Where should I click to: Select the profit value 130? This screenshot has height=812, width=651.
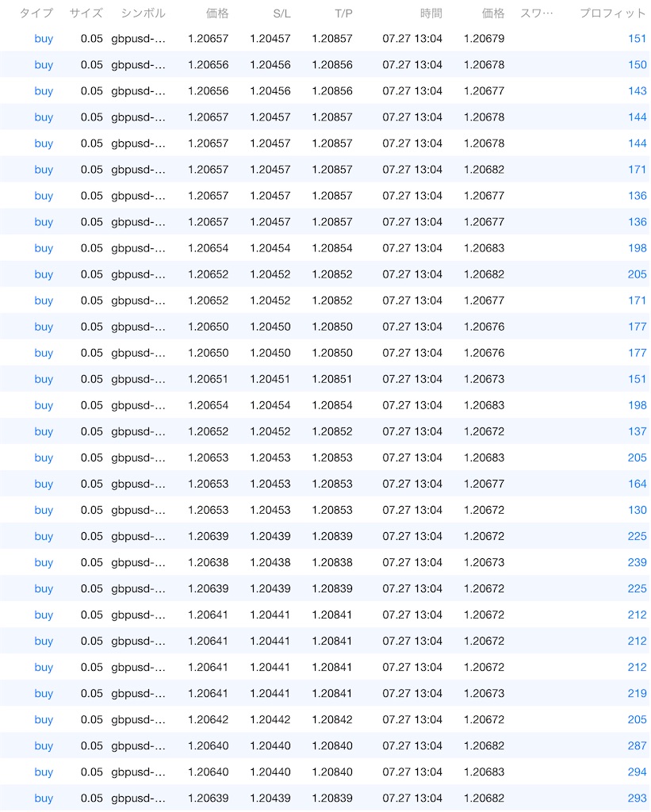coord(637,510)
